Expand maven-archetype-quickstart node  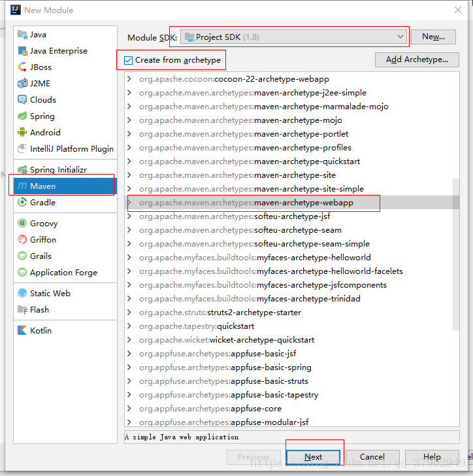pos(129,161)
